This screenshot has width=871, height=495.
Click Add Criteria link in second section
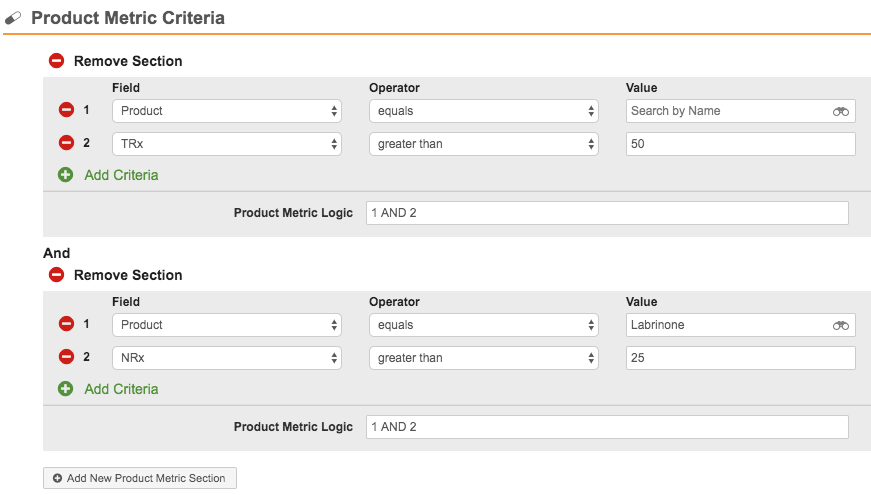pos(121,389)
